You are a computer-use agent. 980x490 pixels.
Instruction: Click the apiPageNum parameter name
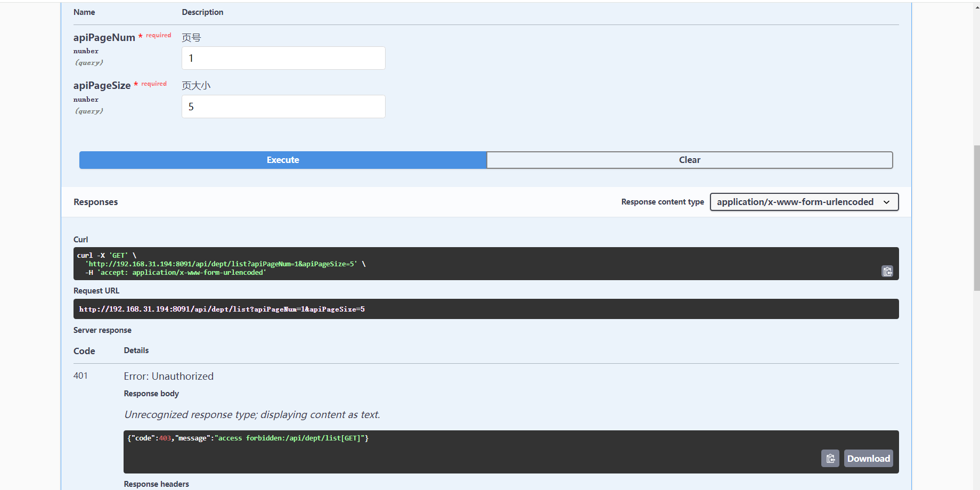[x=104, y=37]
